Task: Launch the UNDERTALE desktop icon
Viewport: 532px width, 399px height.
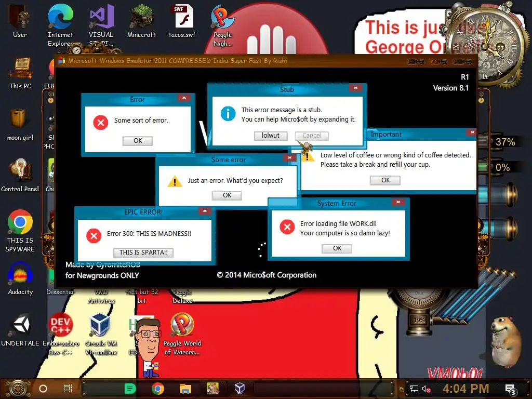Action: [20, 330]
